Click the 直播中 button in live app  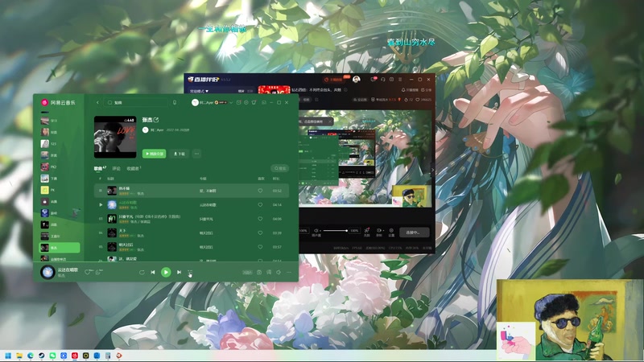pyautogui.click(x=414, y=232)
